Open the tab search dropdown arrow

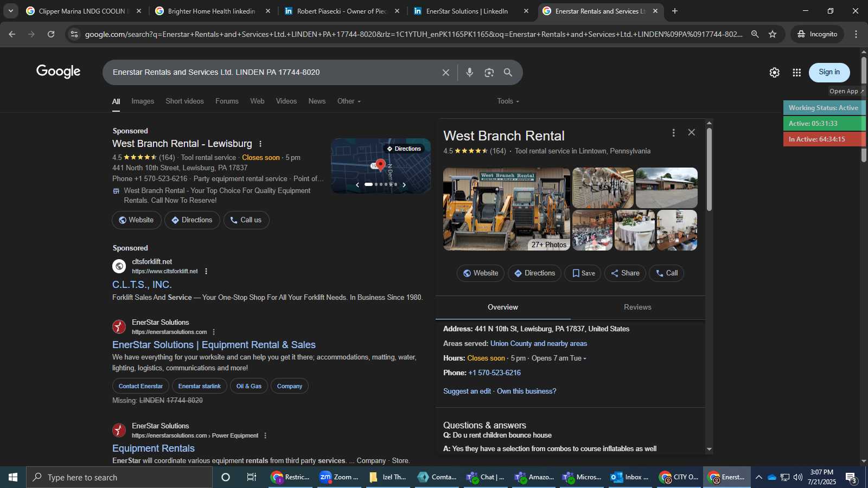tap(10, 11)
